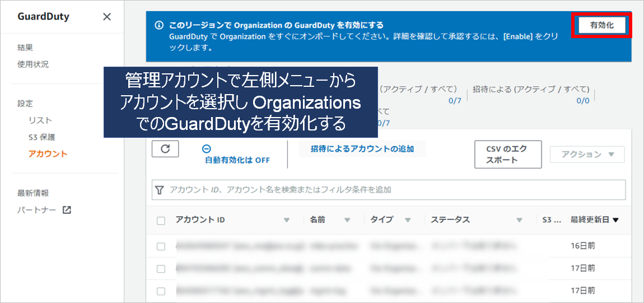Open 結果 in the left menu

25,48
